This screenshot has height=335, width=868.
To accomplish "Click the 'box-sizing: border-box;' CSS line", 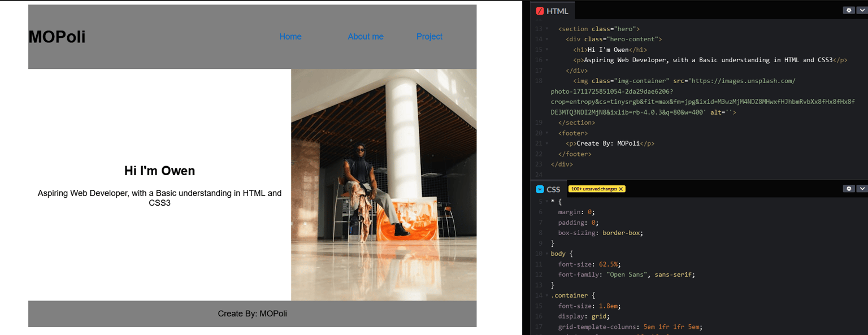I will tap(601, 233).
